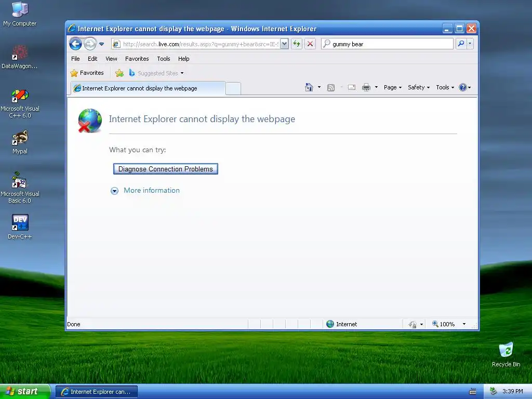Refresh the page with the green arrows icon

(x=297, y=44)
